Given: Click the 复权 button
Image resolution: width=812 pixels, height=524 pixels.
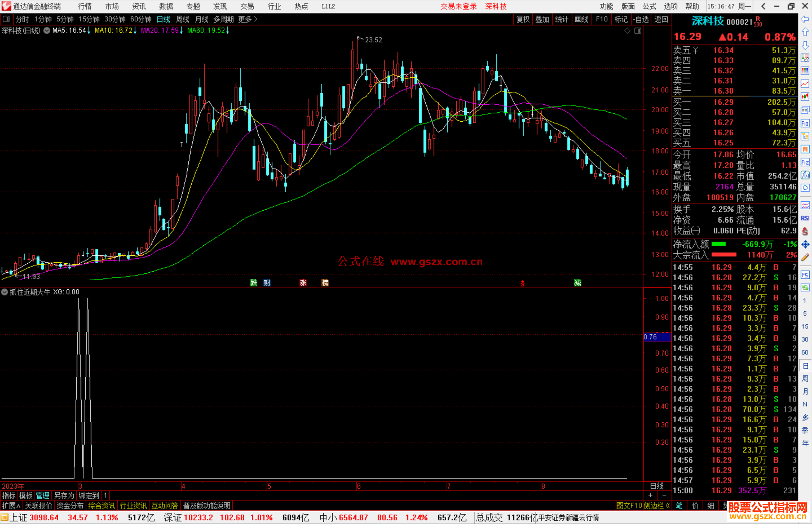Looking at the screenshot, I should 523,19.
